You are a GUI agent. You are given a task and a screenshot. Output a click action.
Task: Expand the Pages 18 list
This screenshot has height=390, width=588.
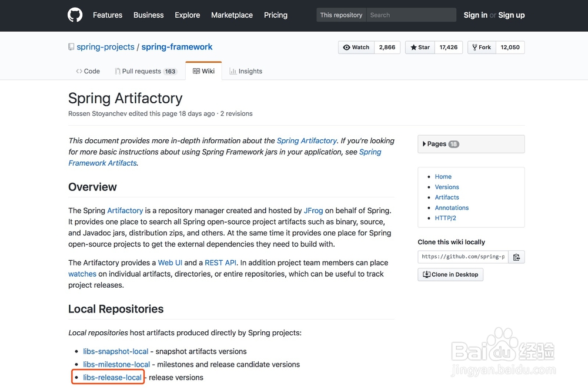471,144
